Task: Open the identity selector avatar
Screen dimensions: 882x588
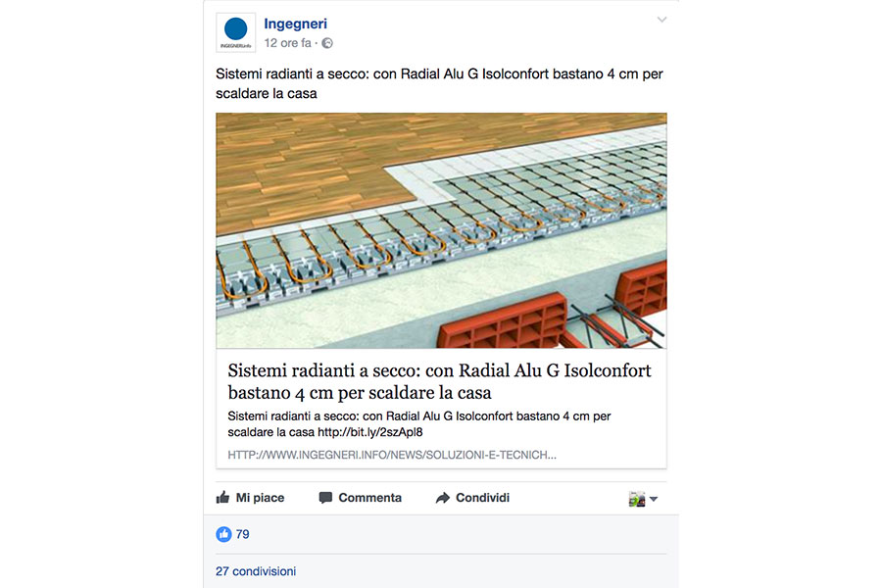Action: (x=637, y=499)
